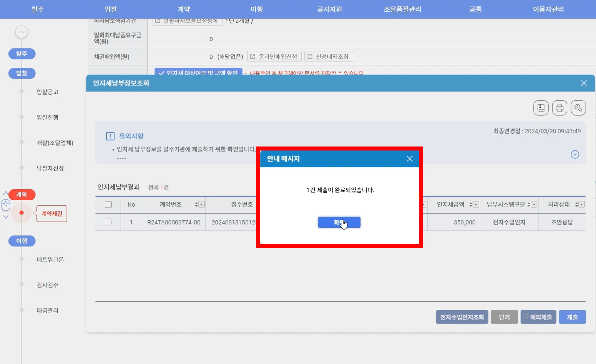Screen dimensions: 596x364
Task: Open 검사검수 in the sidebar
Action: (x=47, y=285)
